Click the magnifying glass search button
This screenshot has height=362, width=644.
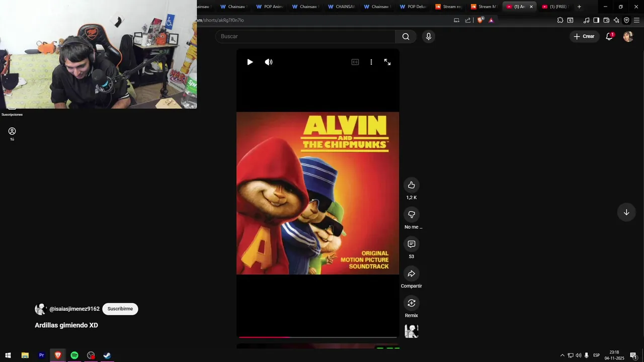(x=406, y=36)
